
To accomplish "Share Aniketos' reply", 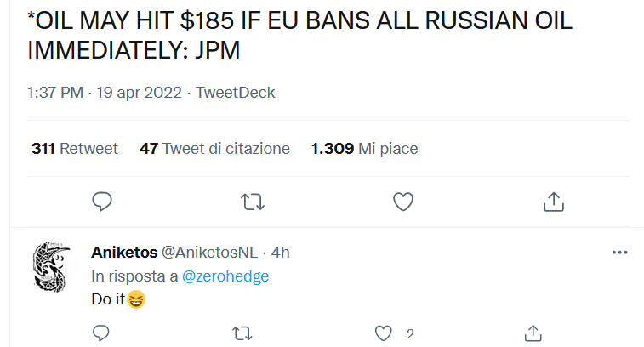I will (x=533, y=333).
